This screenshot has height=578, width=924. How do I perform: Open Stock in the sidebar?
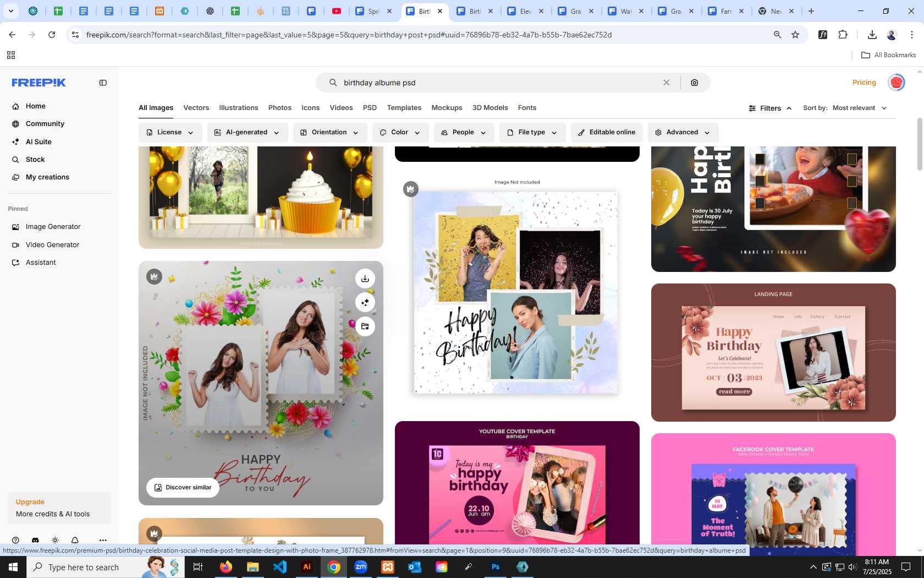pyautogui.click(x=35, y=160)
